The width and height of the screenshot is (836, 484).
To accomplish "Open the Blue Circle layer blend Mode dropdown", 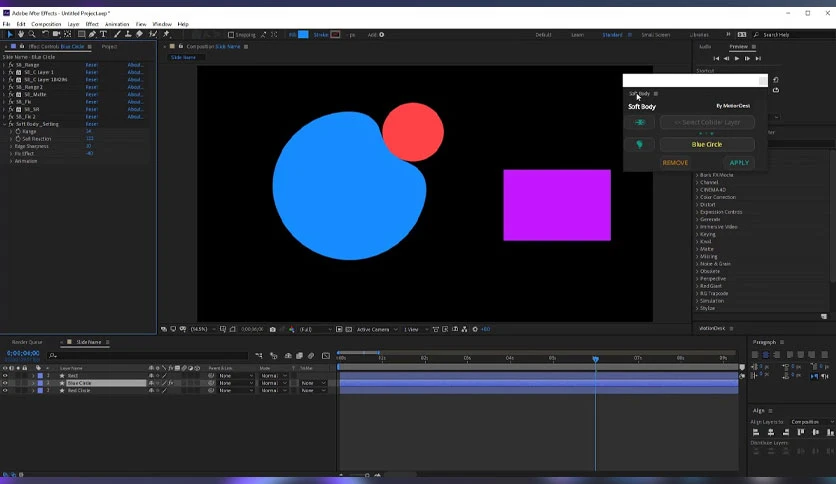I will (273, 383).
